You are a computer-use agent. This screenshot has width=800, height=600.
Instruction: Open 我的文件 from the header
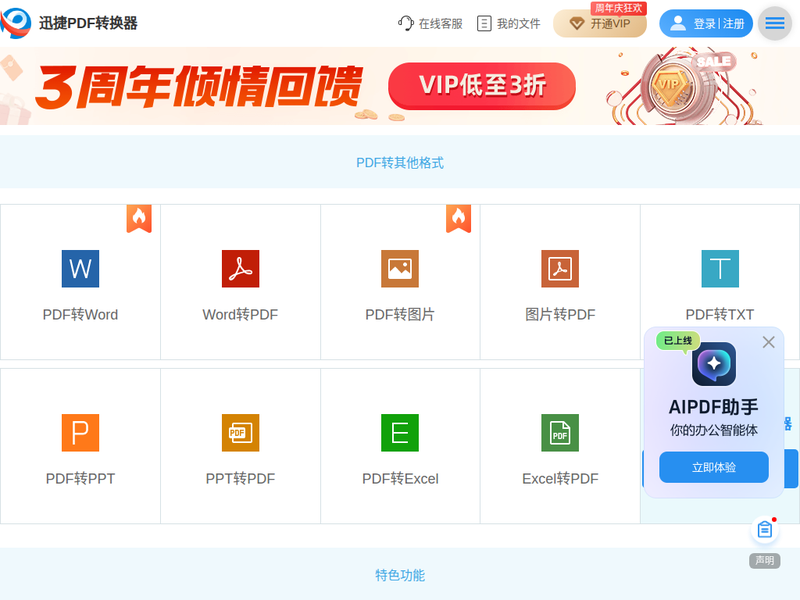[x=508, y=23]
